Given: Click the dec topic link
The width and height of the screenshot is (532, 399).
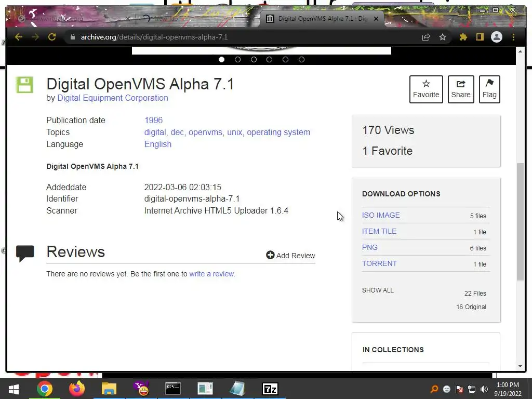Looking at the screenshot, I should (177, 132).
